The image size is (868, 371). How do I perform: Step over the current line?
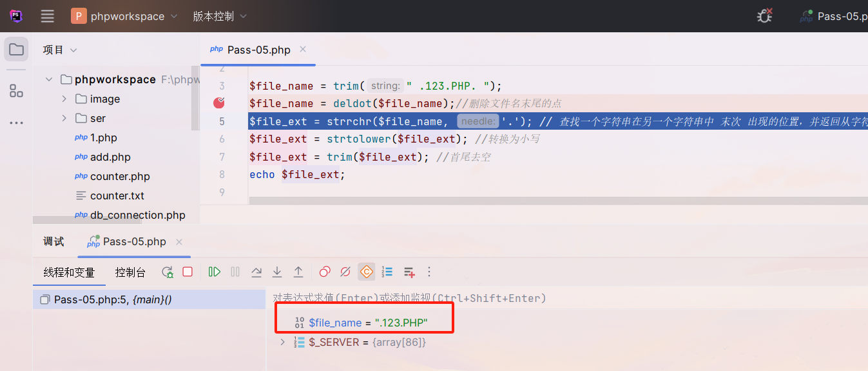coord(256,272)
